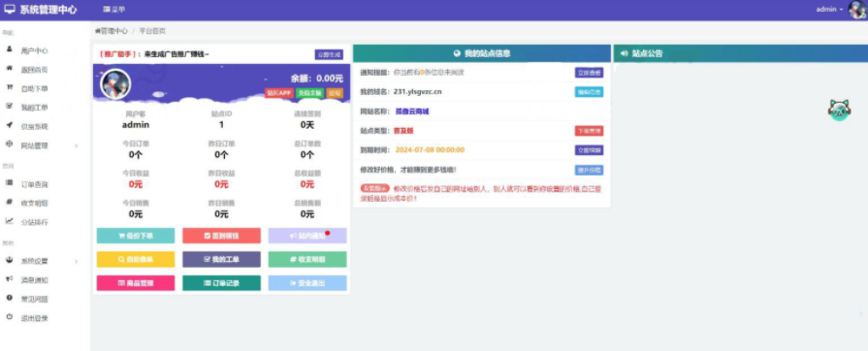868x351 pixels.
Task: Click the dark green 订单记录 button
Action: click(221, 283)
